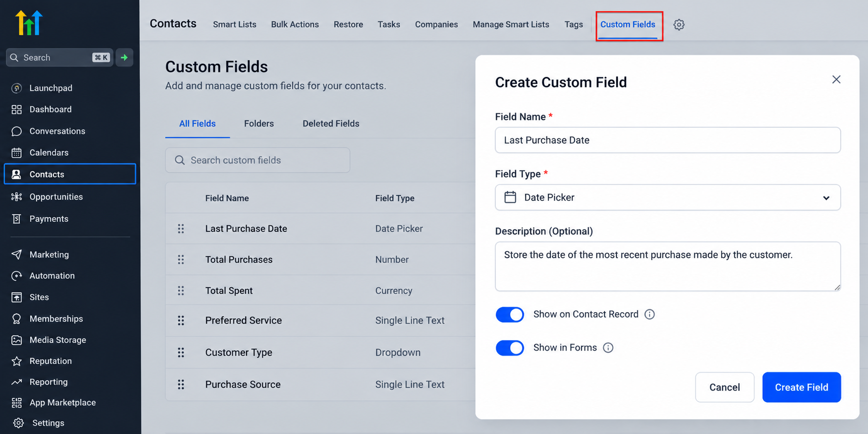Open Conversations in the sidebar
868x434 pixels.
[x=57, y=131]
